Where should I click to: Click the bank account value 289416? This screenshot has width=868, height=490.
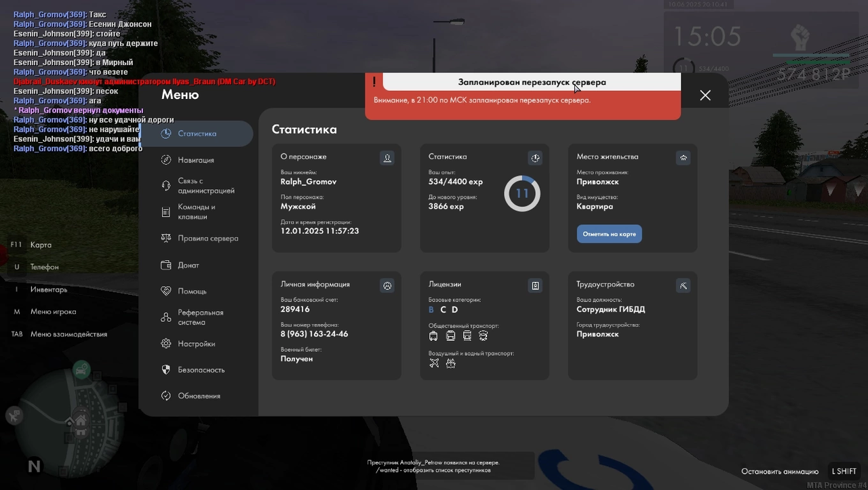tap(295, 309)
